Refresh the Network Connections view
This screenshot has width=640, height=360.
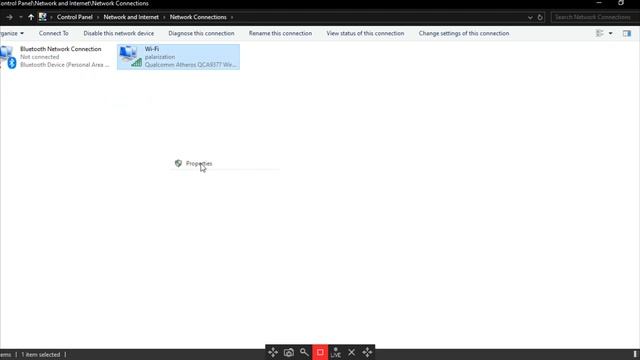(540, 17)
